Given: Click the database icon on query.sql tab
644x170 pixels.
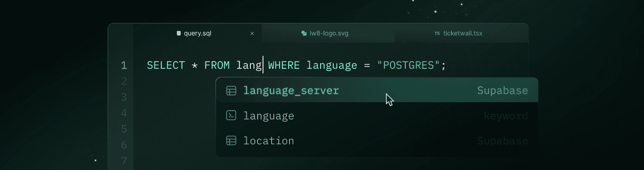Looking at the screenshot, I should click(x=179, y=33).
